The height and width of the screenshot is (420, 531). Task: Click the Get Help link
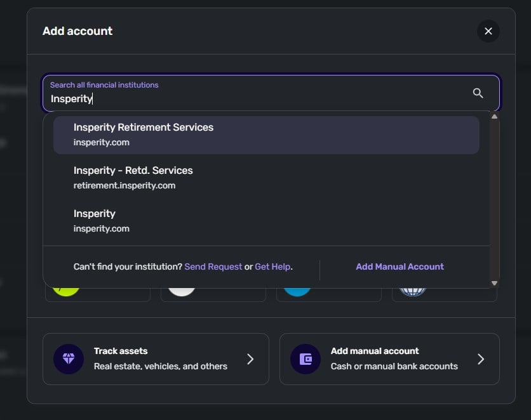click(272, 267)
